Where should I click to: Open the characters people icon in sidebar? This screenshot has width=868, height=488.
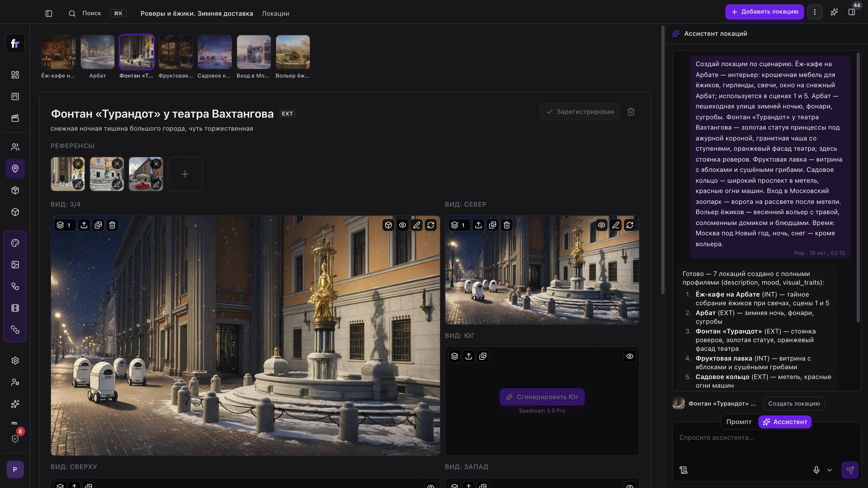[15, 147]
